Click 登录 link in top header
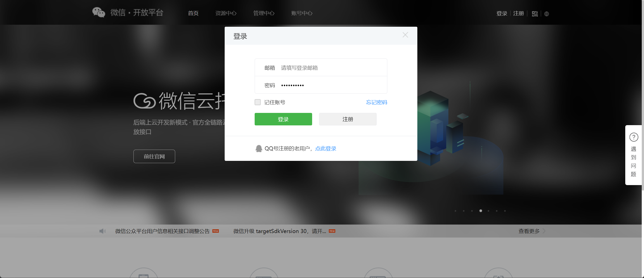The image size is (644, 278). [502, 13]
